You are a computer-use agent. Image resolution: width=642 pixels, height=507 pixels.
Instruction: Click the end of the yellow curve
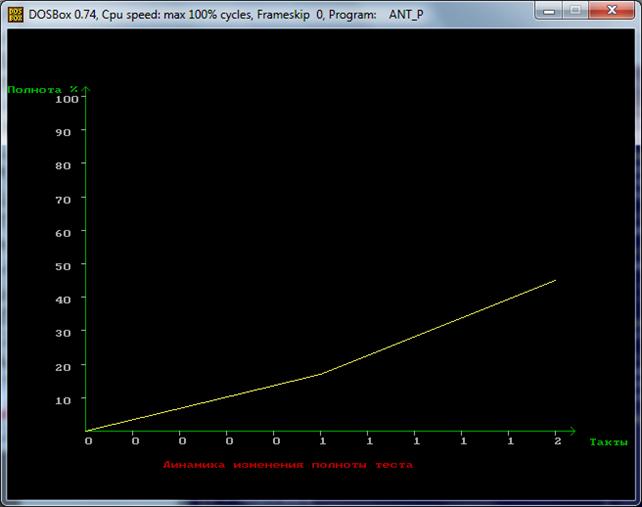pos(555,281)
